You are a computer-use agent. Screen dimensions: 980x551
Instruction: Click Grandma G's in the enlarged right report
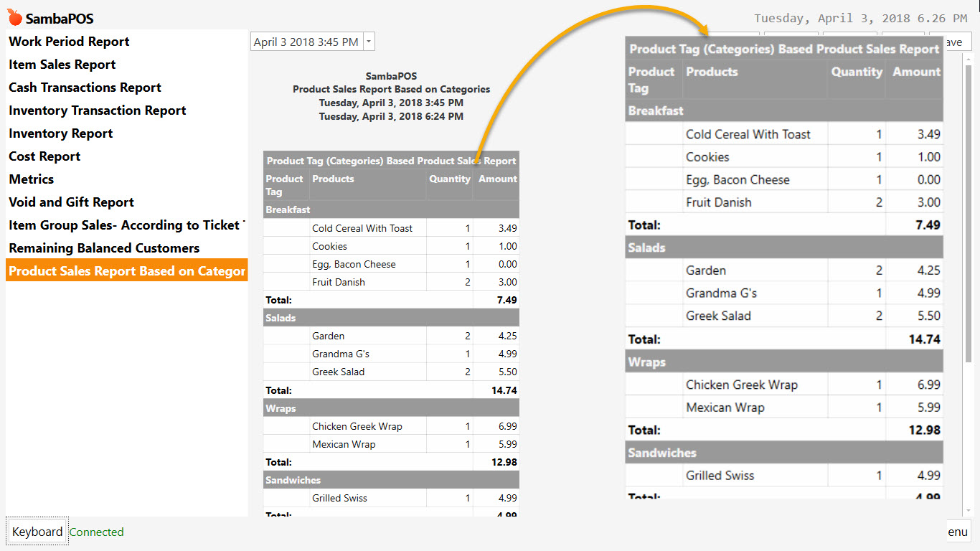click(x=721, y=293)
